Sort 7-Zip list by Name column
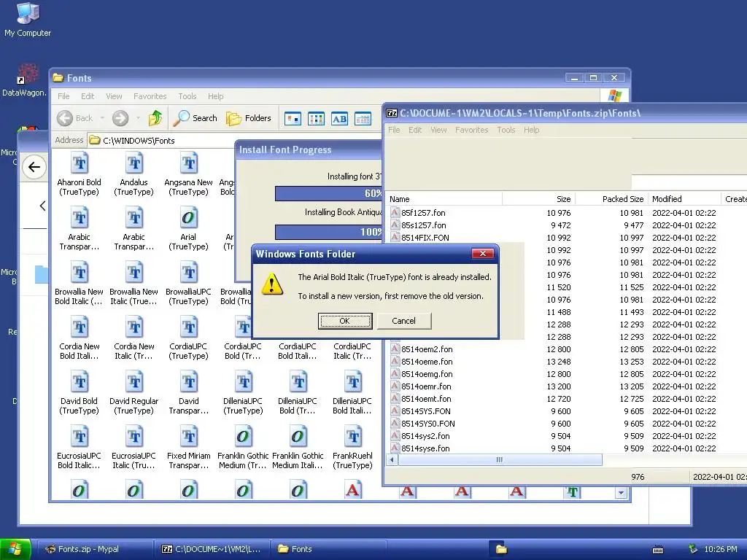Viewport: 747px width, 560px height. coord(444,199)
